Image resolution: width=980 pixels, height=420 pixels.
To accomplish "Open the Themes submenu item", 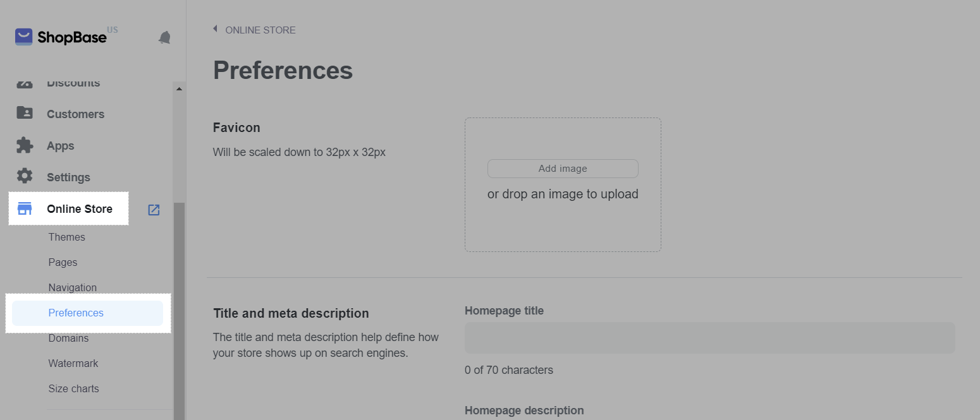I will pyautogui.click(x=66, y=237).
